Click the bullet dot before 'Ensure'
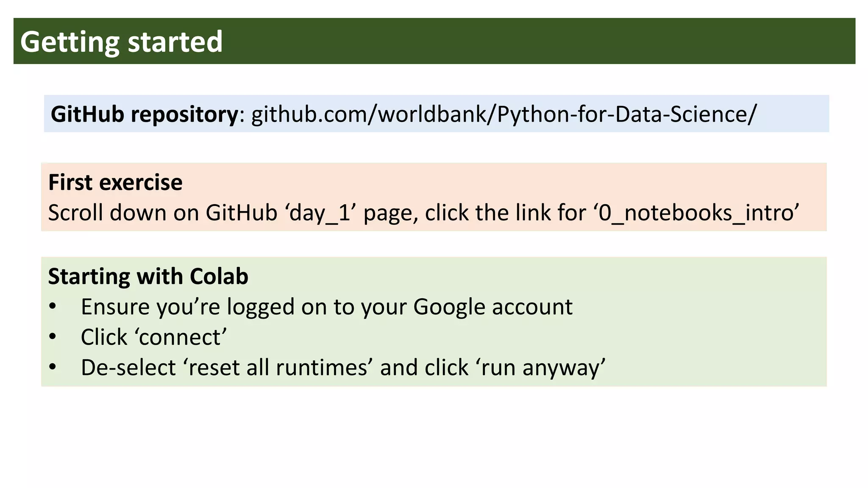The height and width of the screenshot is (488, 868). (53, 307)
